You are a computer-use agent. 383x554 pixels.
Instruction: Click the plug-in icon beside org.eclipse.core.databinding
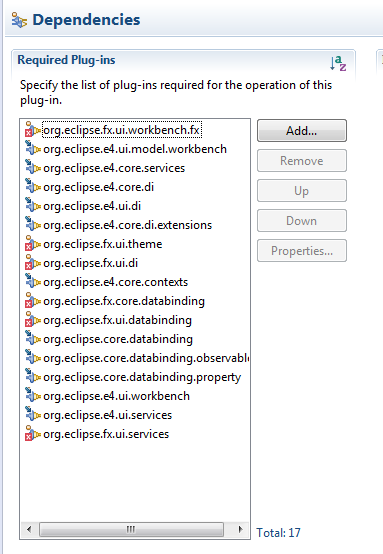pos(33,339)
